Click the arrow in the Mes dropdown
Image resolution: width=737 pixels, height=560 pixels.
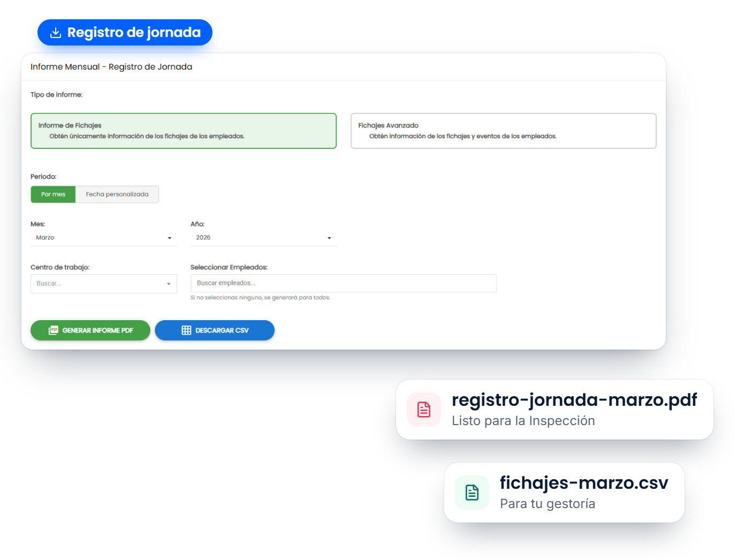(x=170, y=238)
